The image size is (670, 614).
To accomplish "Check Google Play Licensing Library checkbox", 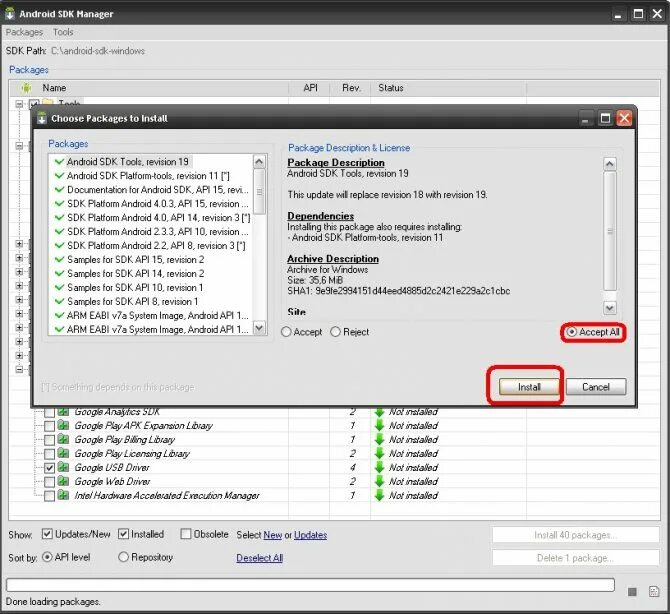I will [x=49, y=454].
